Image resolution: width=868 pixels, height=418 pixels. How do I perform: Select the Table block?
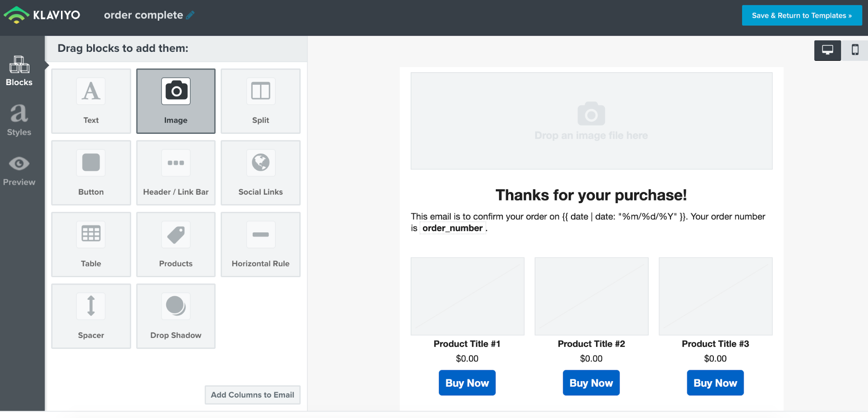click(91, 244)
